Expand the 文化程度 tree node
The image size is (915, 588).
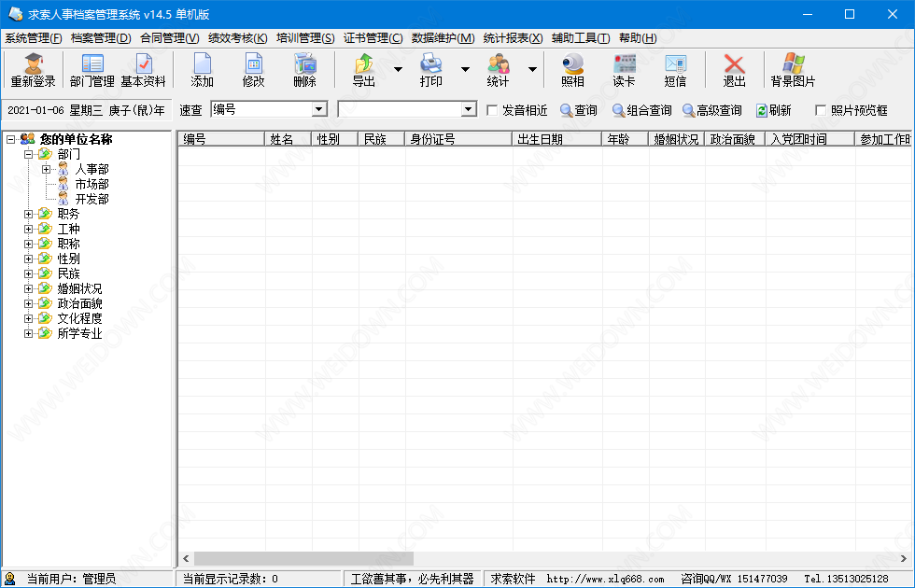pyautogui.click(x=28, y=318)
